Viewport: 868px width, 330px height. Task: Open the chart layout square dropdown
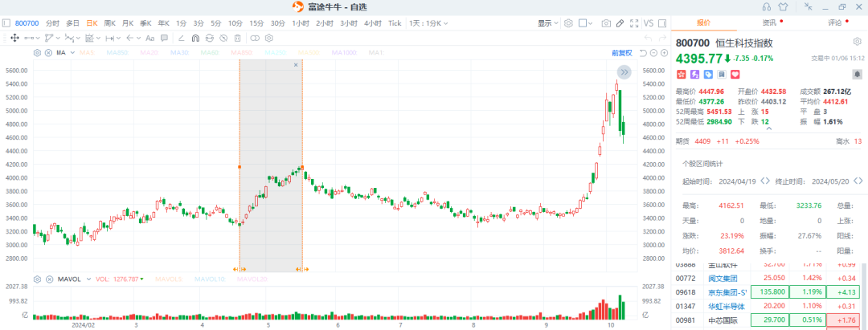point(586,23)
